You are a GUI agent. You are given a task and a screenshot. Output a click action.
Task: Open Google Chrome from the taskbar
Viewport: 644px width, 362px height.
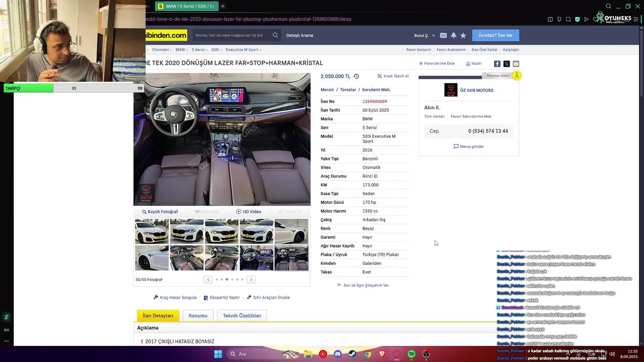coord(367,354)
